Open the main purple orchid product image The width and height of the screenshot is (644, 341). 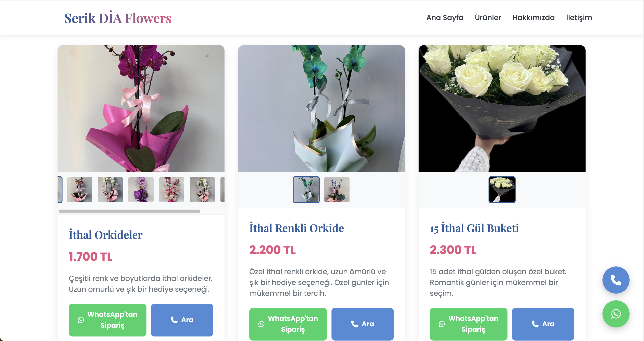tap(141, 108)
